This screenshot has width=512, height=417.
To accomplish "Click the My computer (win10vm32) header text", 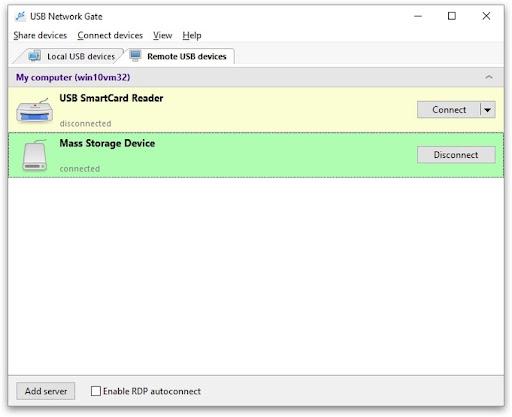I will coord(73,77).
